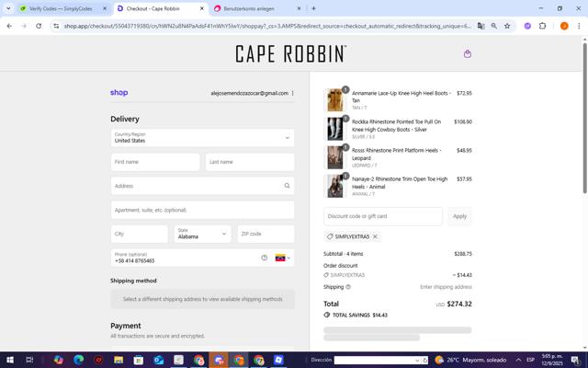Open the Chrome profile avatar
Viewport: 588px width, 368px height.
[564, 26]
